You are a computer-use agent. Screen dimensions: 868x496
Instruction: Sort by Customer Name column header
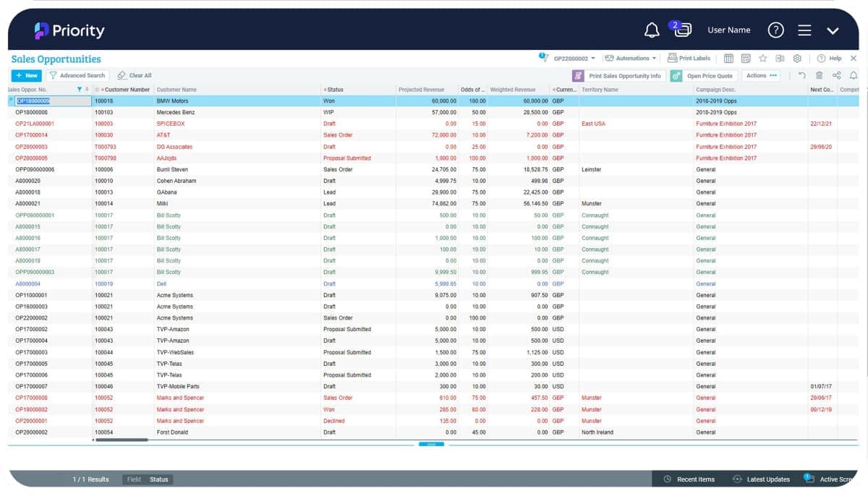pos(176,90)
